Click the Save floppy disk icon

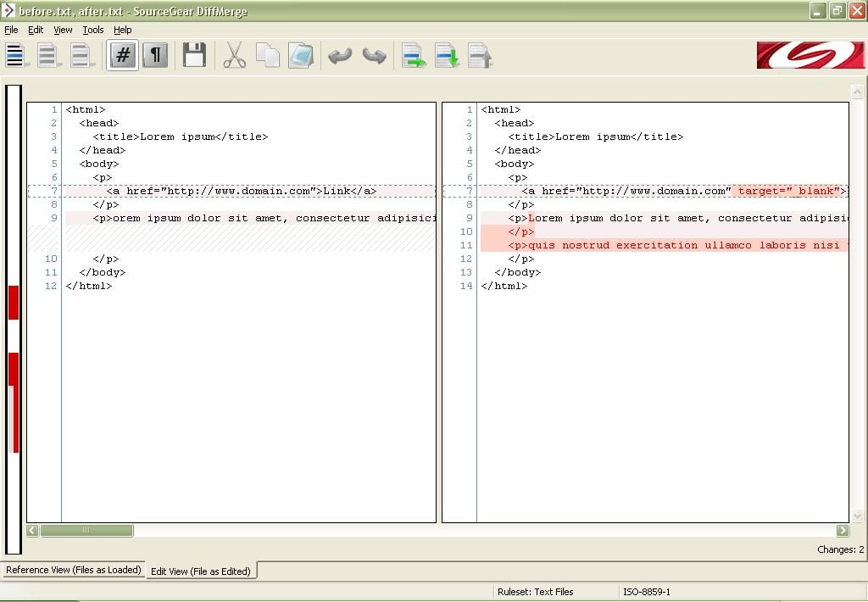pos(194,55)
